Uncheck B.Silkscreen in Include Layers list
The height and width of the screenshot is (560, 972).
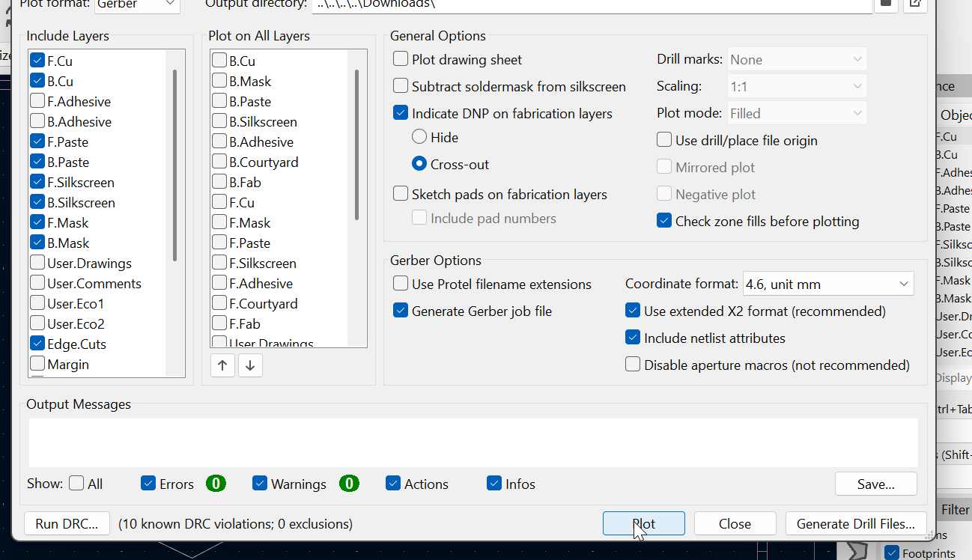click(37, 202)
